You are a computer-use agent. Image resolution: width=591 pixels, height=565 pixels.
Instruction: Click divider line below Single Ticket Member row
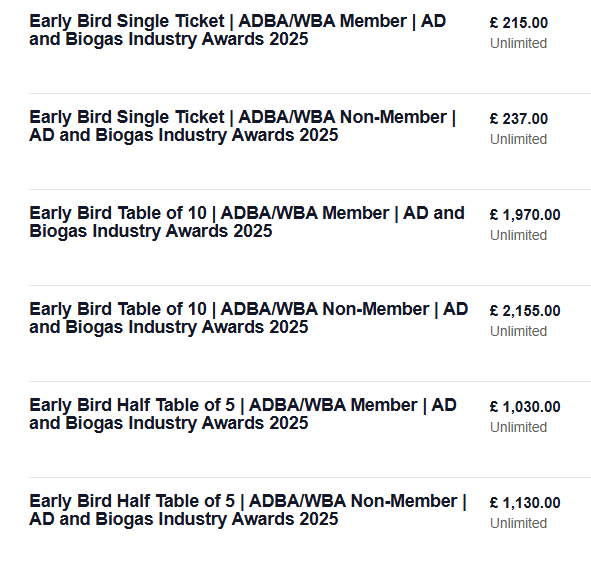pyautogui.click(x=310, y=93)
